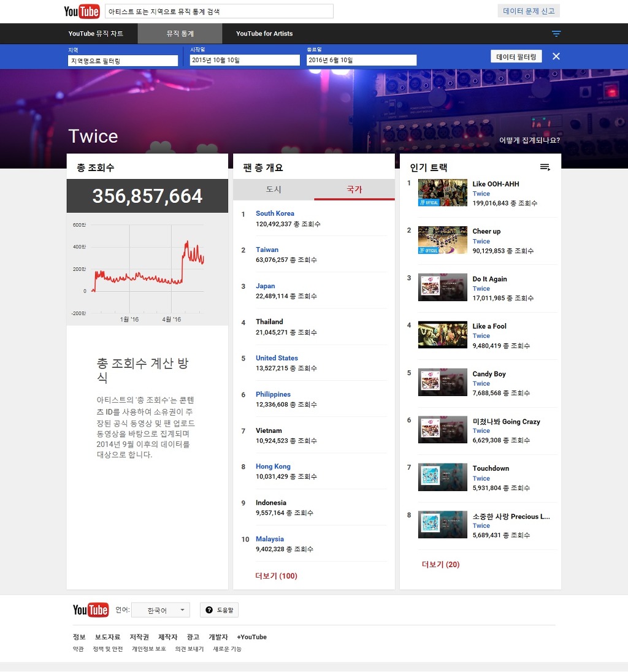Image resolution: width=628 pixels, height=672 pixels.
Task: Click the help question mark button
Action: tap(219, 610)
